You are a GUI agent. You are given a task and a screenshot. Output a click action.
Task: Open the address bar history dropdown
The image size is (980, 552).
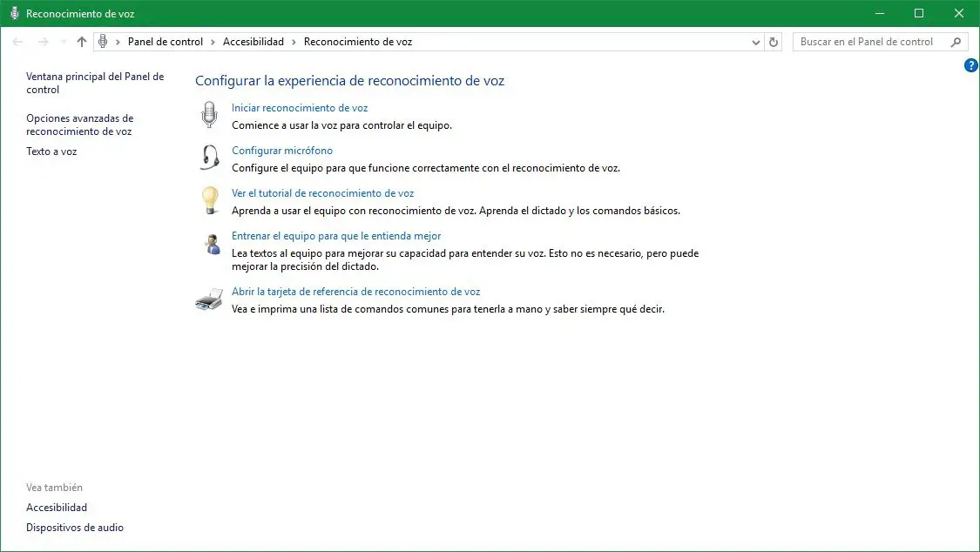point(755,42)
